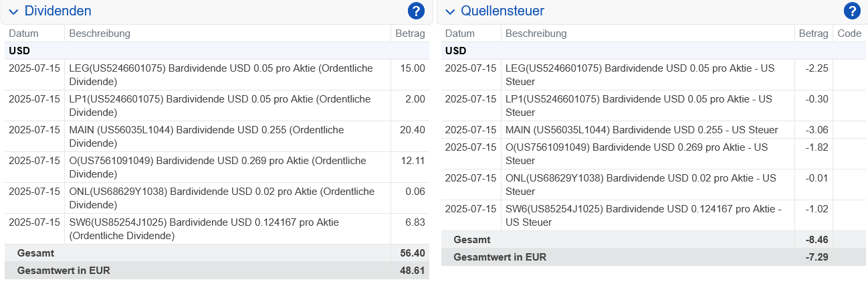Click the Dividenden section title
The width and height of the screenshot is (868, 282).
[58, 11]
